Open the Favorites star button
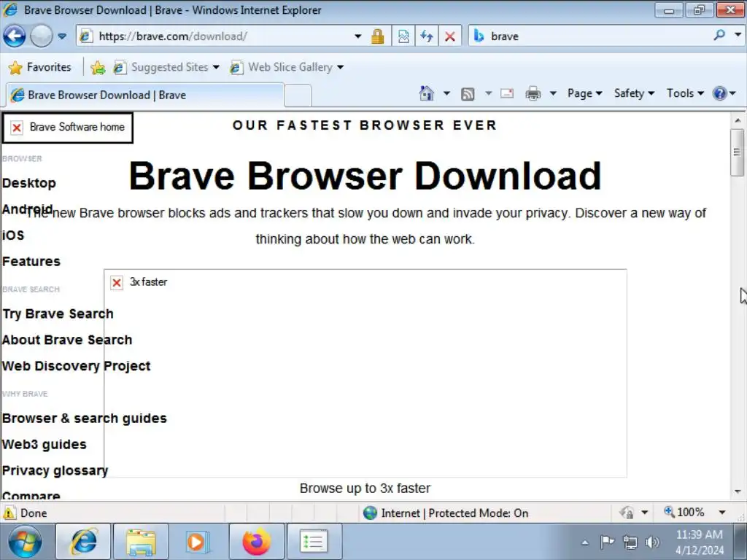This screenshot has width=747, height=560. tap(40, 67)
